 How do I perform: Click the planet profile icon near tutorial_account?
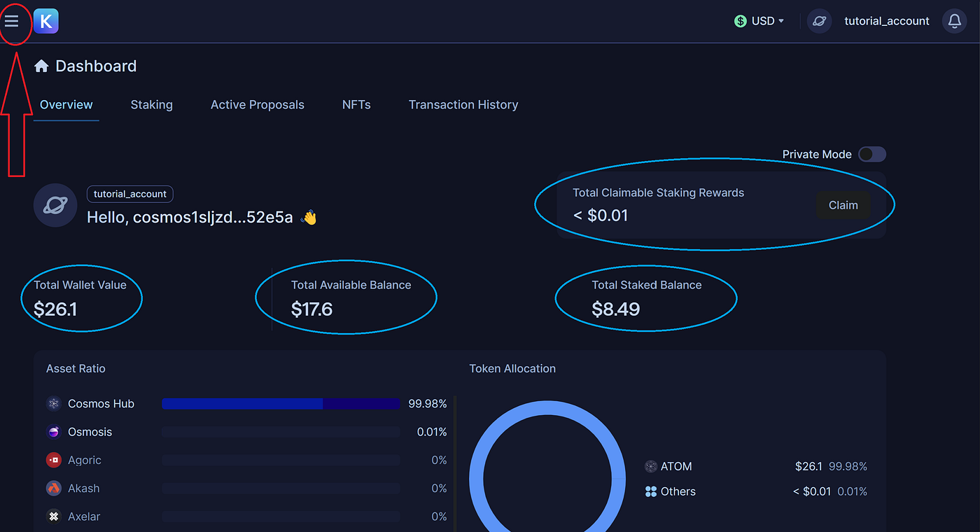(x=819, y=21)
